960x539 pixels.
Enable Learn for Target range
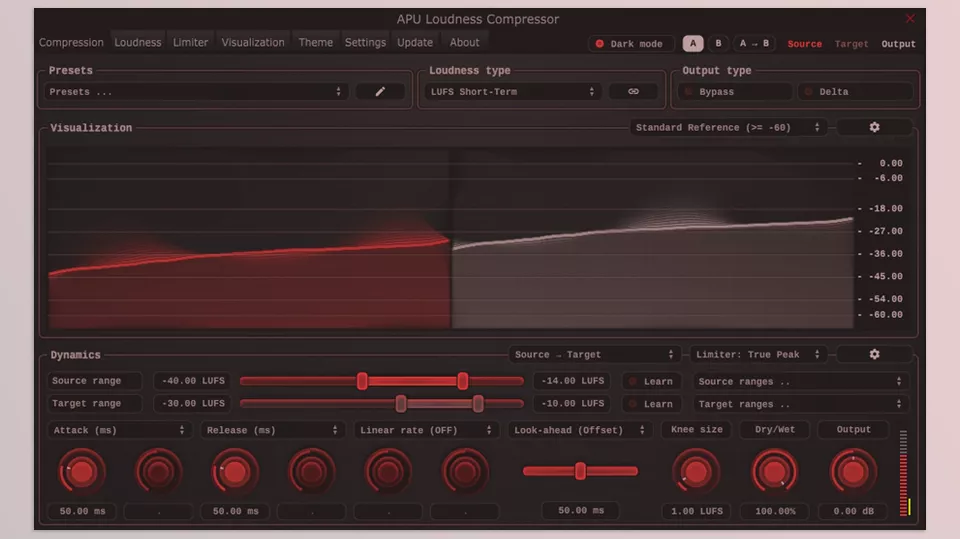click(653, 404)
